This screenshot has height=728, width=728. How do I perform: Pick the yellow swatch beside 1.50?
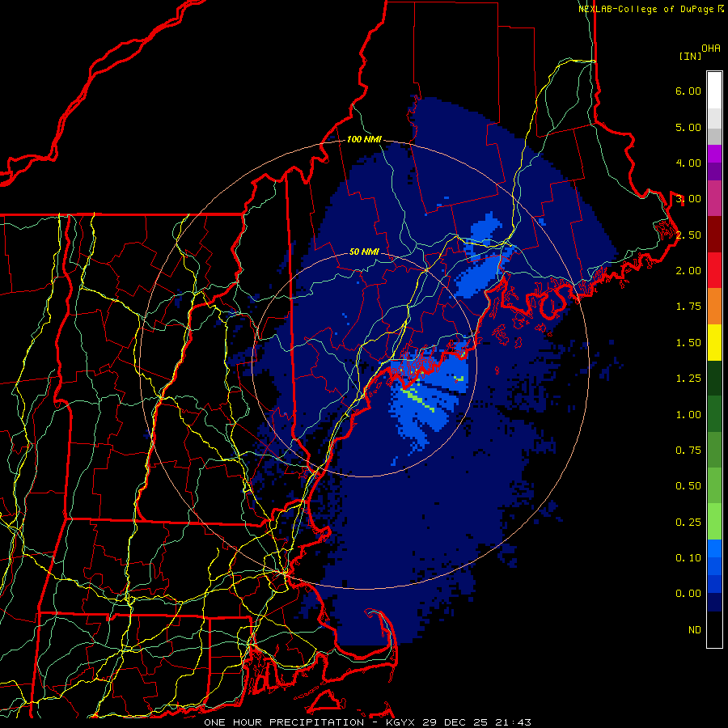714,342
